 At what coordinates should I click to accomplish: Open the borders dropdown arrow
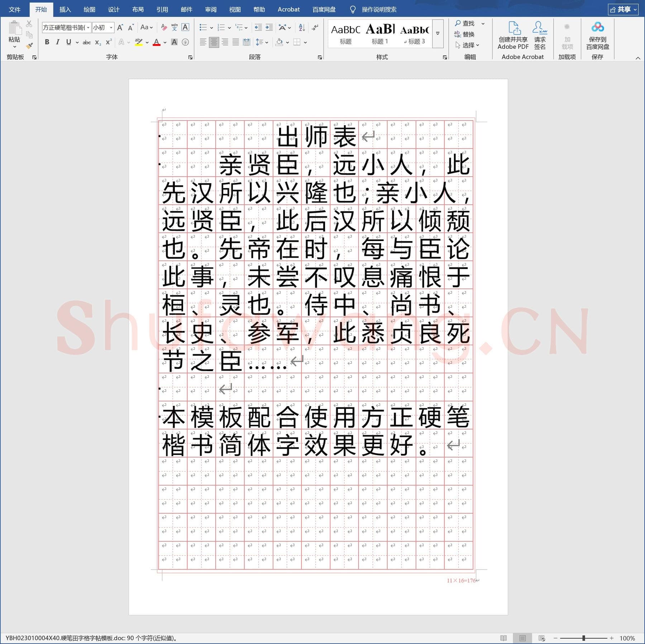305,42
